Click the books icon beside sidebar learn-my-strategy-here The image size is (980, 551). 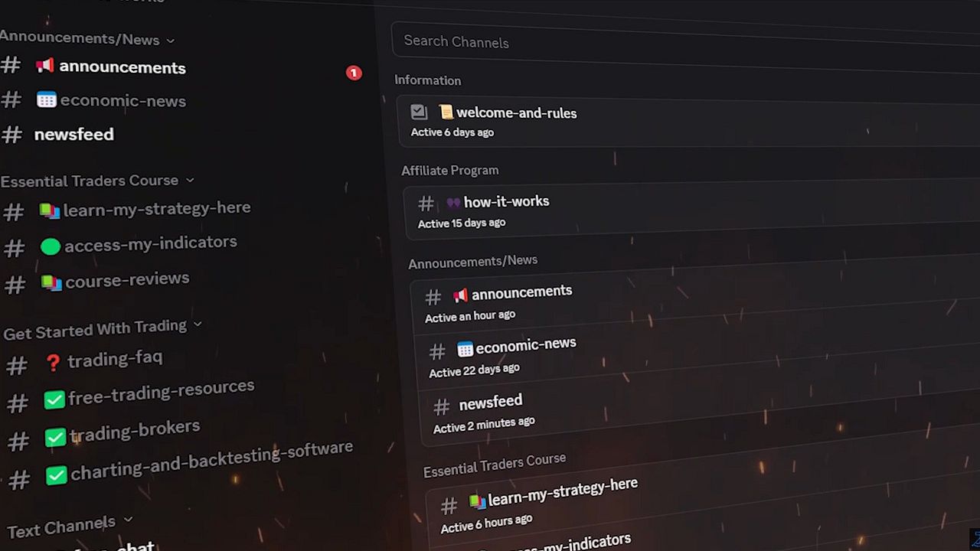50,211
